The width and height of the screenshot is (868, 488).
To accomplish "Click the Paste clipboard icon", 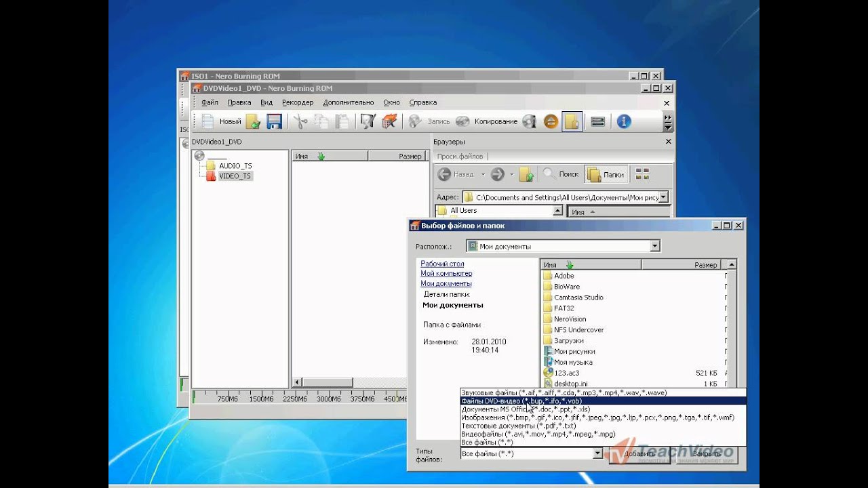I will point(342,121).
